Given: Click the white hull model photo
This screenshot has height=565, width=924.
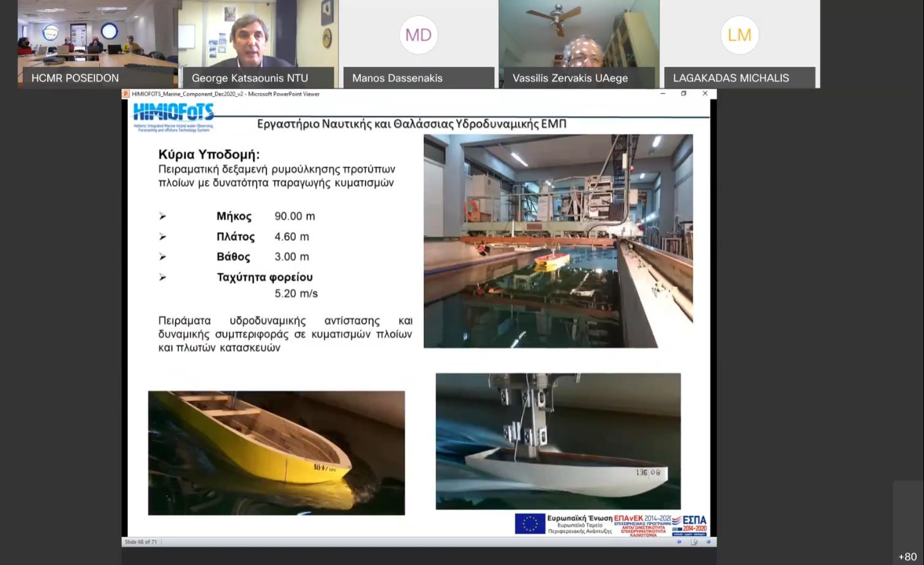Looking at the screenshot, I should tap(558, 441).
